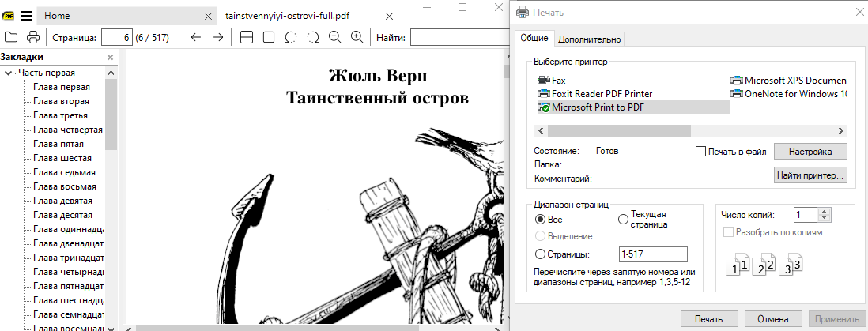Viewport: 868px width, 331px height.
Task: Click the Отмена button
Action: [x=773, y=319]
